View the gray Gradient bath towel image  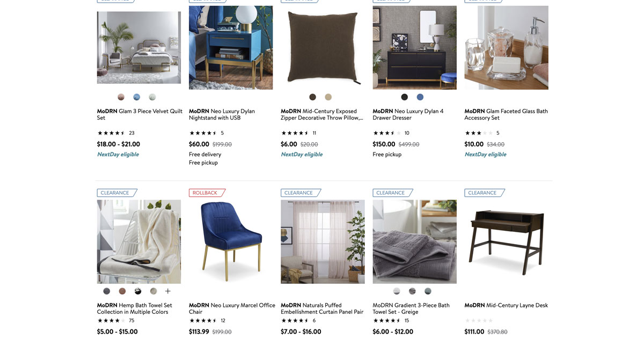[415, 242]
